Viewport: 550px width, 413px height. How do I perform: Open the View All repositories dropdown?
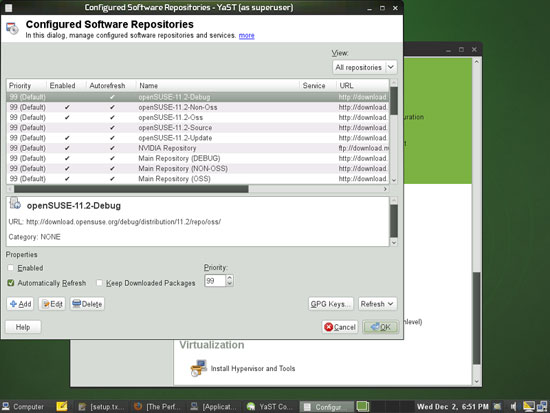pyautogui.click(x=364, y=67)
